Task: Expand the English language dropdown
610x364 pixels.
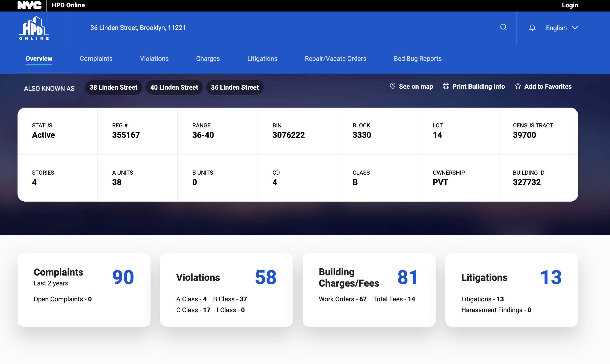Action: point(562,28)
